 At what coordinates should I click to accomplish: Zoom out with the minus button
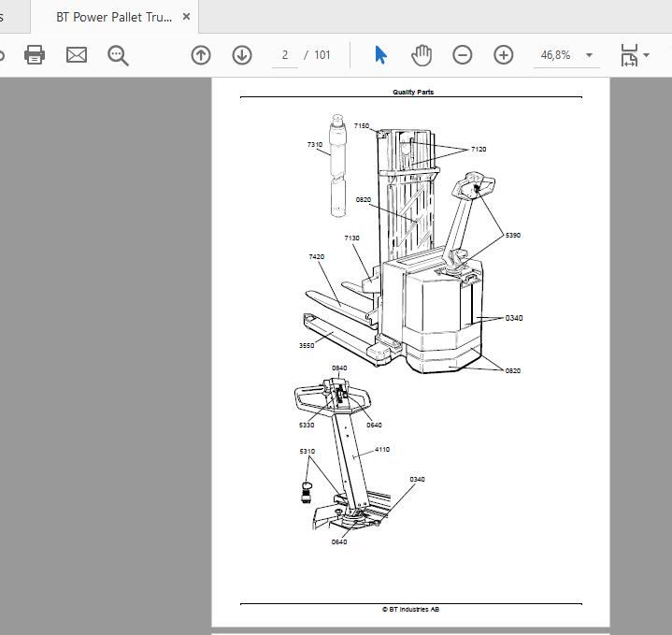[463, 55]
